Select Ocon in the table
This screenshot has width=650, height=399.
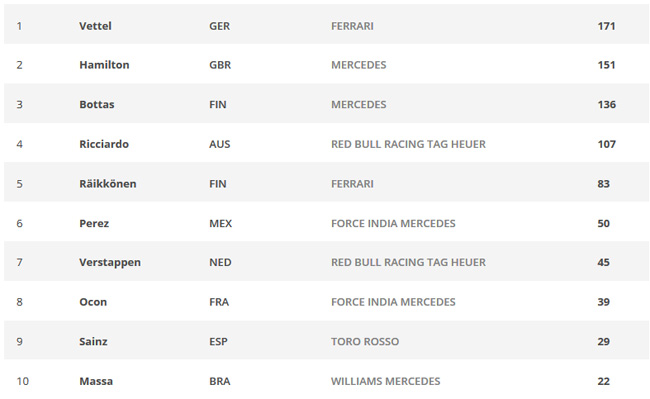[x=93, y=302]
